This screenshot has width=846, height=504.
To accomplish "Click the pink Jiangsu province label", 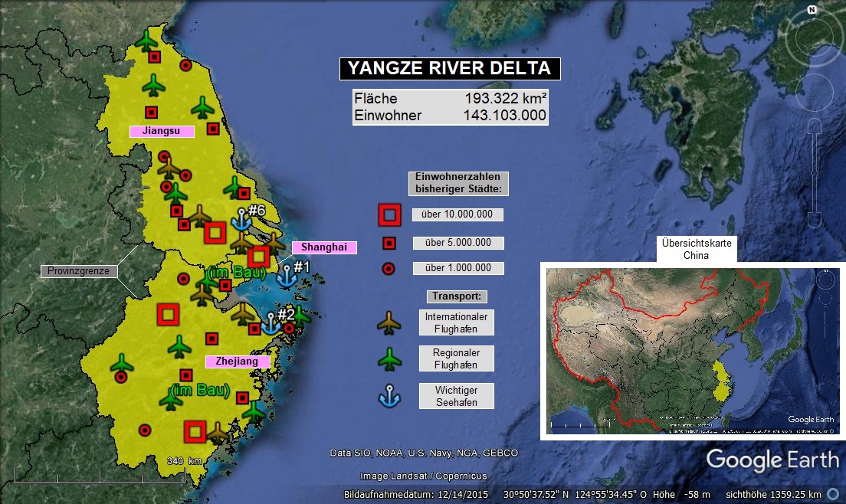I will click(162, 131).
